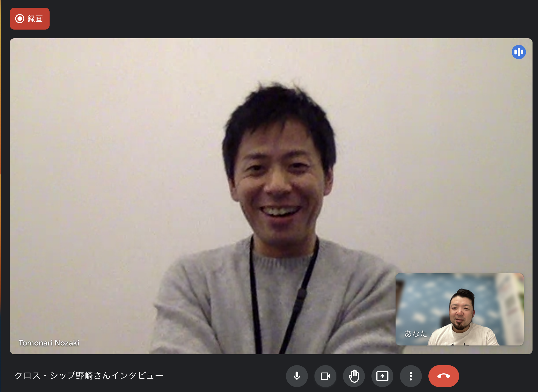
Task: Leave the call with red hang-up button
Action: (443, 376)
